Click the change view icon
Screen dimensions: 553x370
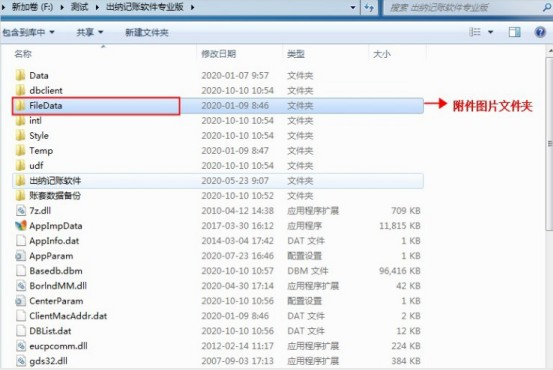[x=475, y=32]
